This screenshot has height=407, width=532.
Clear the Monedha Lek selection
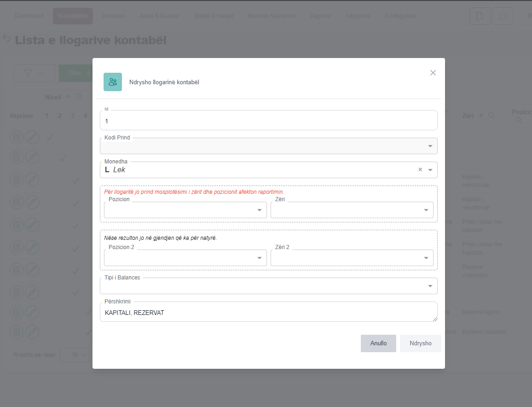point(420,169)
